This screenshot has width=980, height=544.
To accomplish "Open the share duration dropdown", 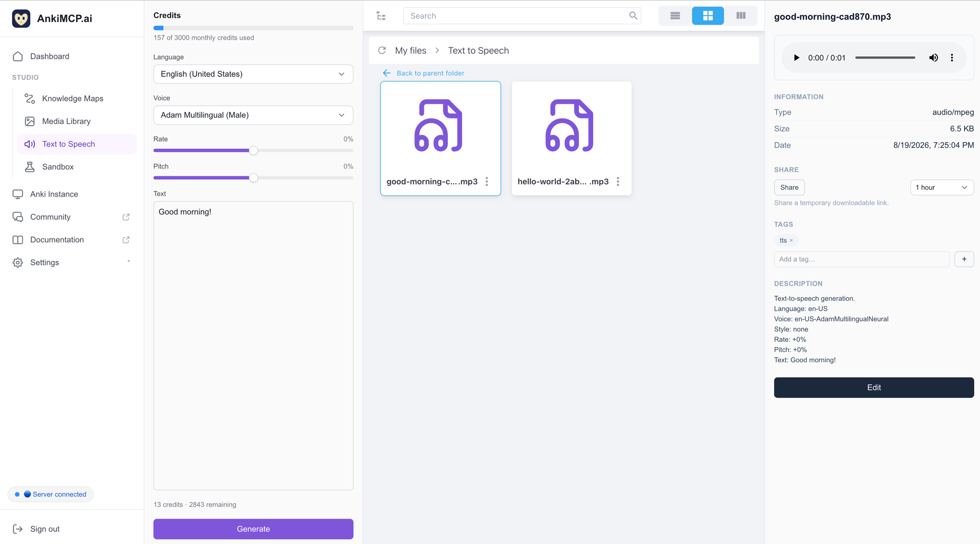I will coord(942,188).
